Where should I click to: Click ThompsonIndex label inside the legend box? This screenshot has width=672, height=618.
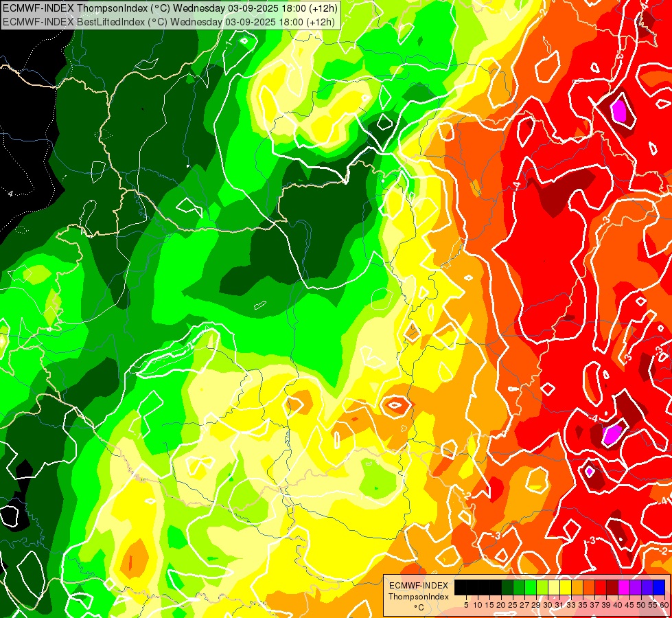[x=419, y=597]
